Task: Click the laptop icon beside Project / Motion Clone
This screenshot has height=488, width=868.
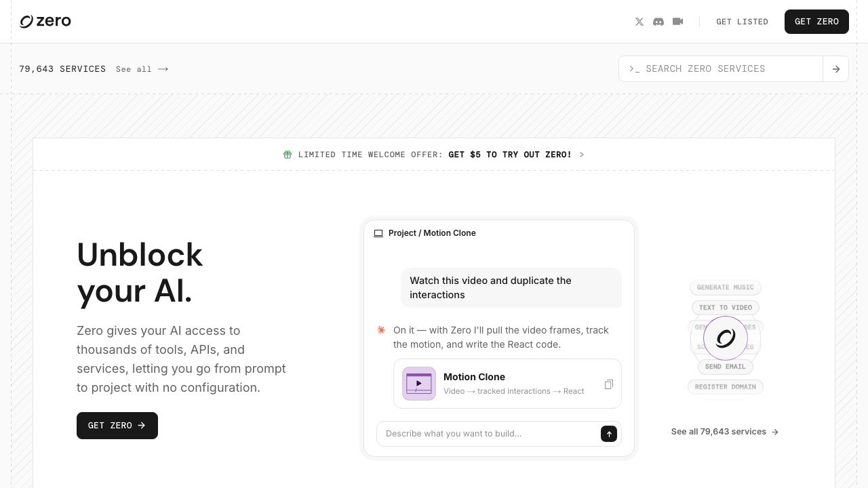Action: (x=378, y=233)
